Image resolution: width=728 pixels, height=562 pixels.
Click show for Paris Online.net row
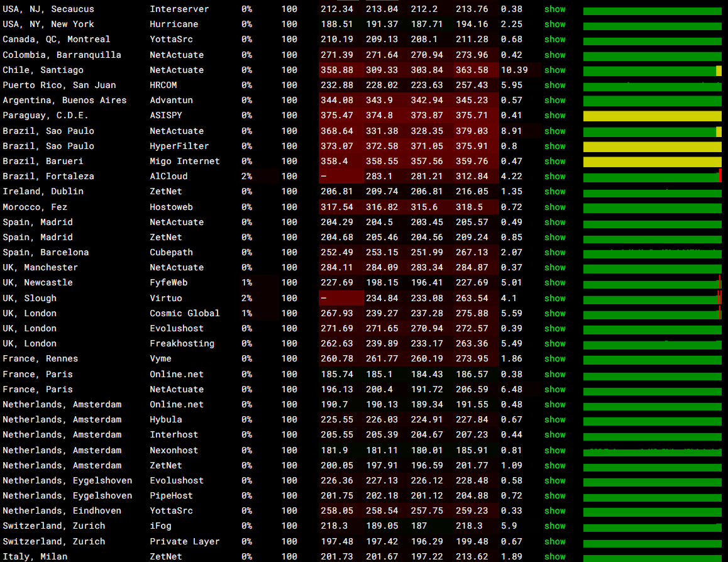pyautogui.click(x=555, y=374)
